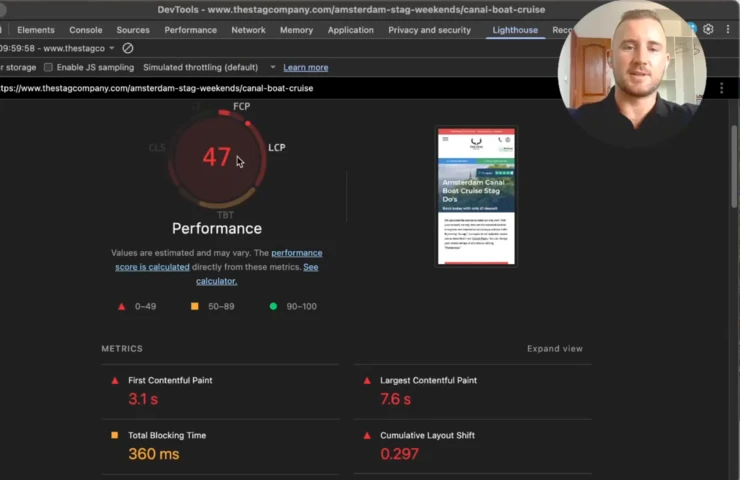Switch to the Network tab
This screenshot has width=740, height=480.
248,30
